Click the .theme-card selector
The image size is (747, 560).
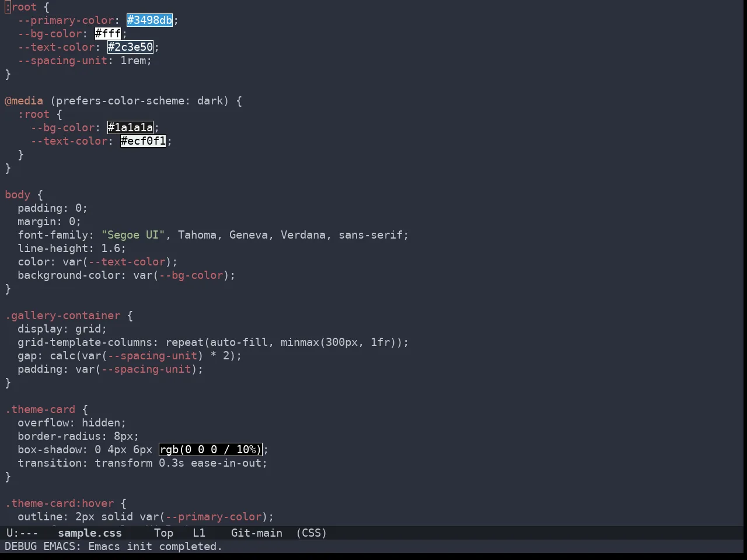click(x=40, y=409)
